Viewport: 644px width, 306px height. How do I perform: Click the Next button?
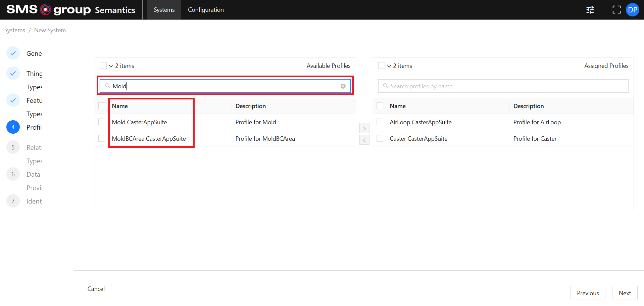coord(625,293)
